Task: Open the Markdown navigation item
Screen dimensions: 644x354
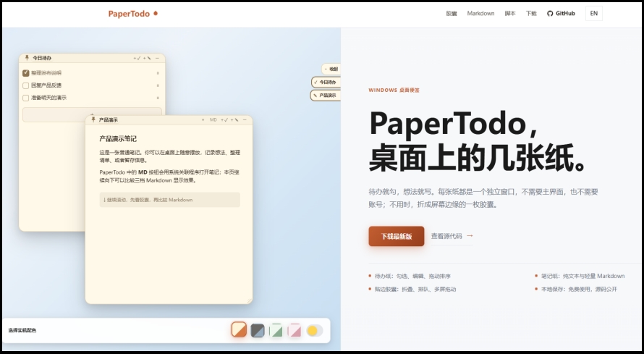Action: [x=480, y=14]
